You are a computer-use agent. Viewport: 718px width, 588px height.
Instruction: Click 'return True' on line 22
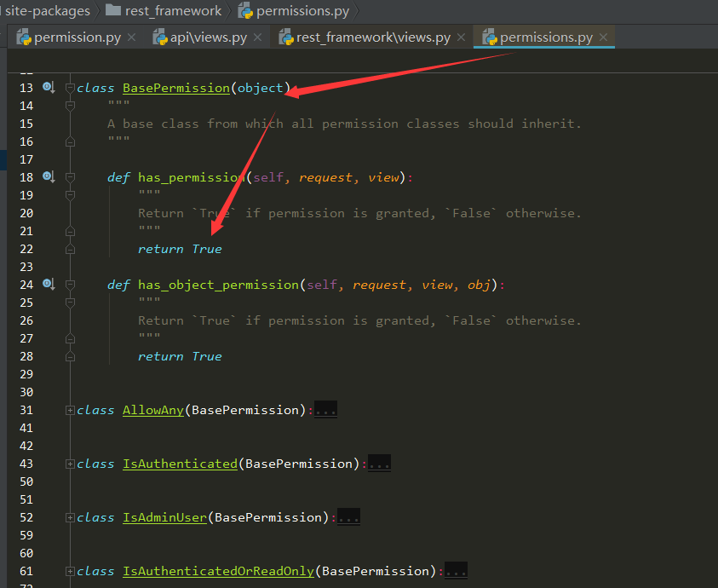(x=180, y=249)
